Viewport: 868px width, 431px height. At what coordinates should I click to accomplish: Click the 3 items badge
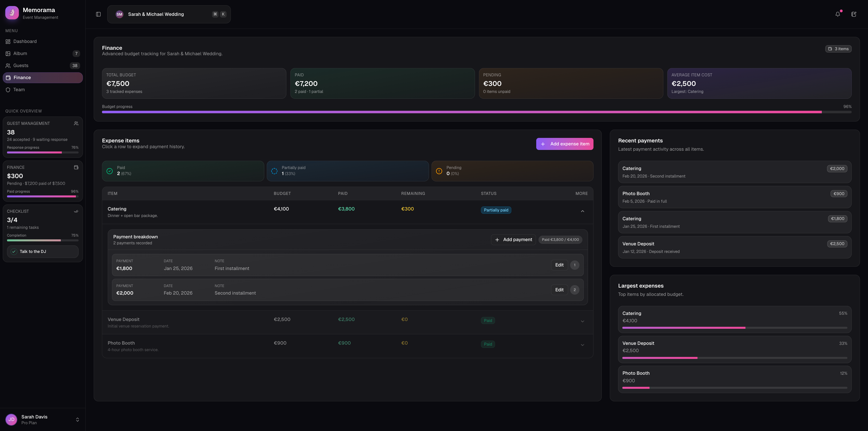coord(838,49)
